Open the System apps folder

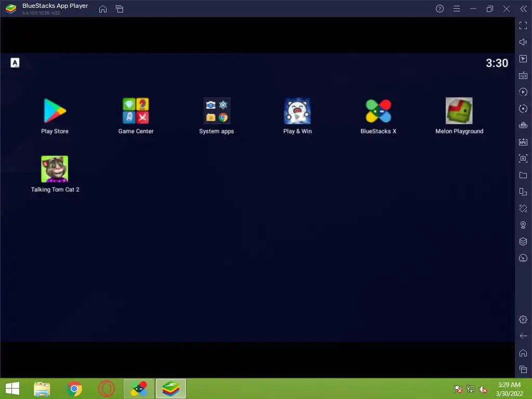coord(217,111)
